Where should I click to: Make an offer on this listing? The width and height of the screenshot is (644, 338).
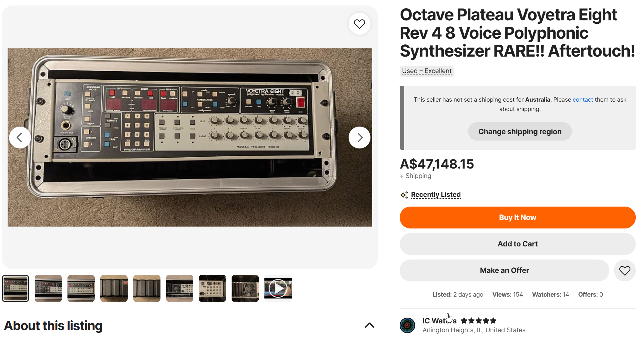[504, 270]
